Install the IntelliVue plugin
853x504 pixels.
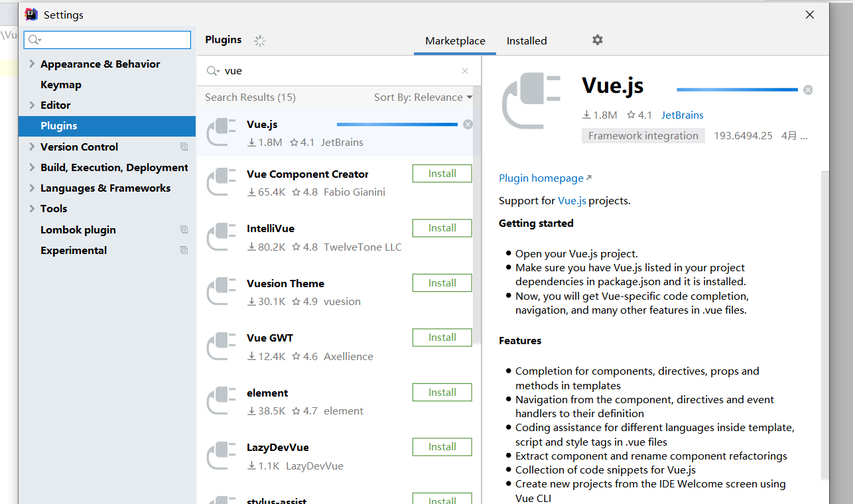442,228
